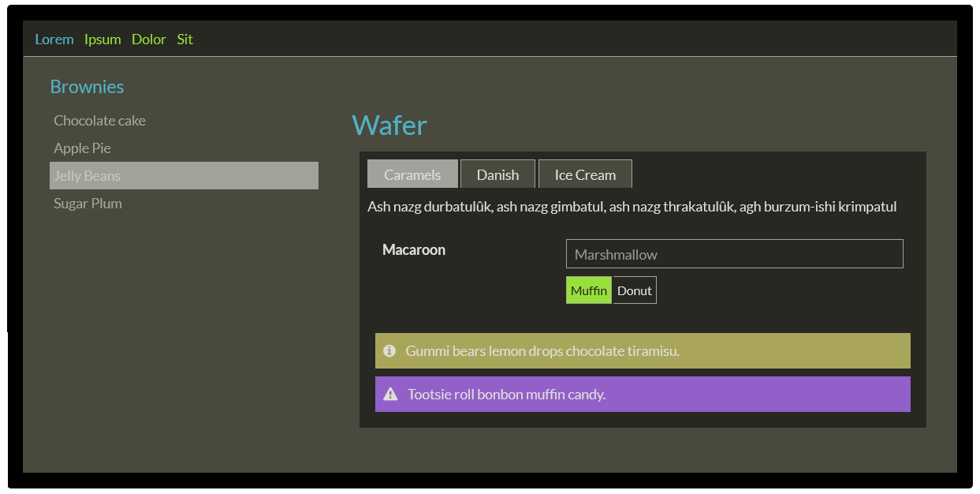Switch to the Caramels tab
Viewport: 980px width, 494px height.
(412, 174)
